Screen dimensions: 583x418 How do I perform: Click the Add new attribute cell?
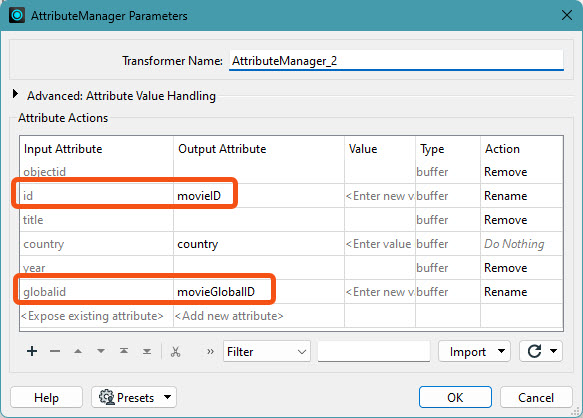(229, 316)
